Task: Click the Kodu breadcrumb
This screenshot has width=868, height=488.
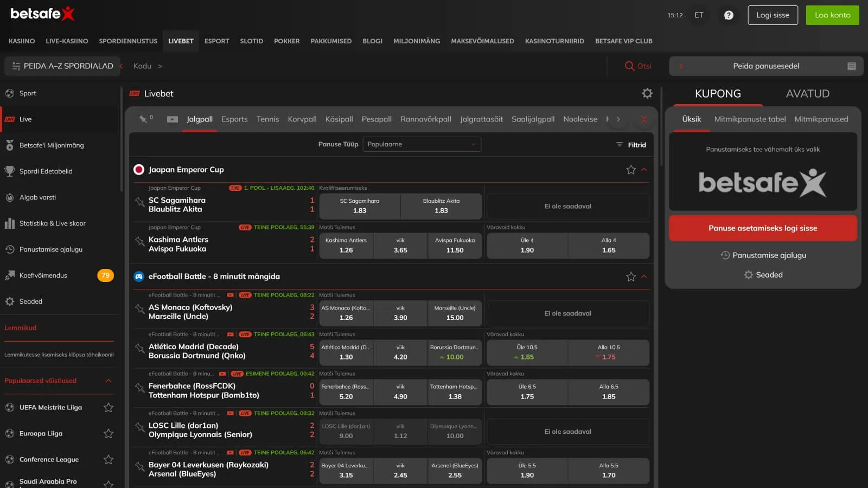Action: (x=142, y=66)
